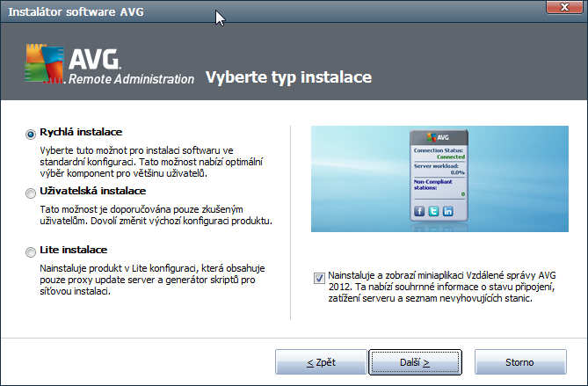Screen dimensions: 588x386
Task: Click the '0.0%' workload value in gadget
Action: (x=458, y=172)
